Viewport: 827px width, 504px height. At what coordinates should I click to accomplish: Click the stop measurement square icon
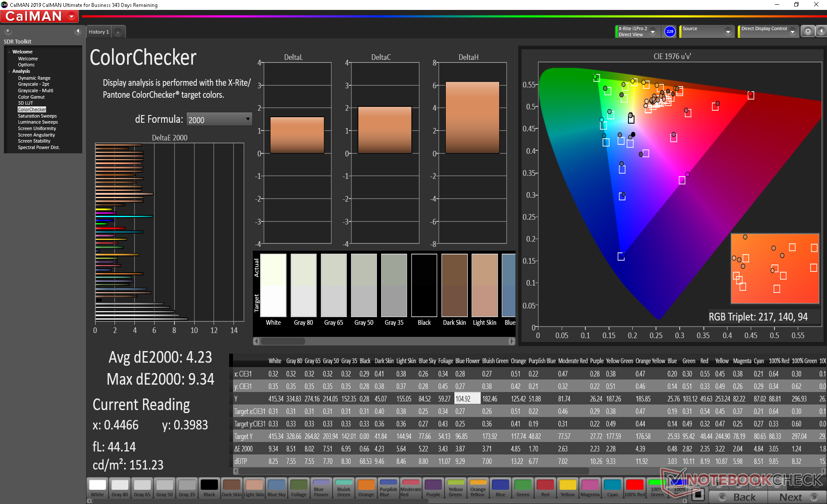coord(697,494)
